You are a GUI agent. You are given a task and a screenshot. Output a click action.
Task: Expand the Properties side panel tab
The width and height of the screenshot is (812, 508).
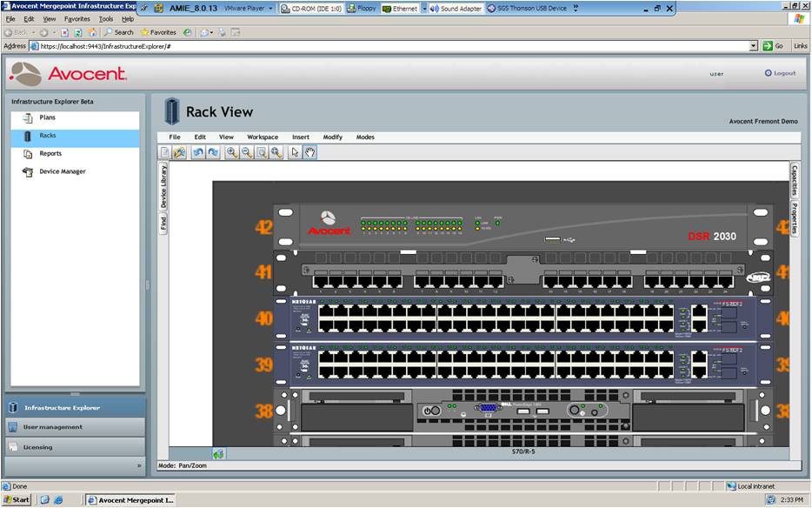pyautogui.click(x=794, y=218)
